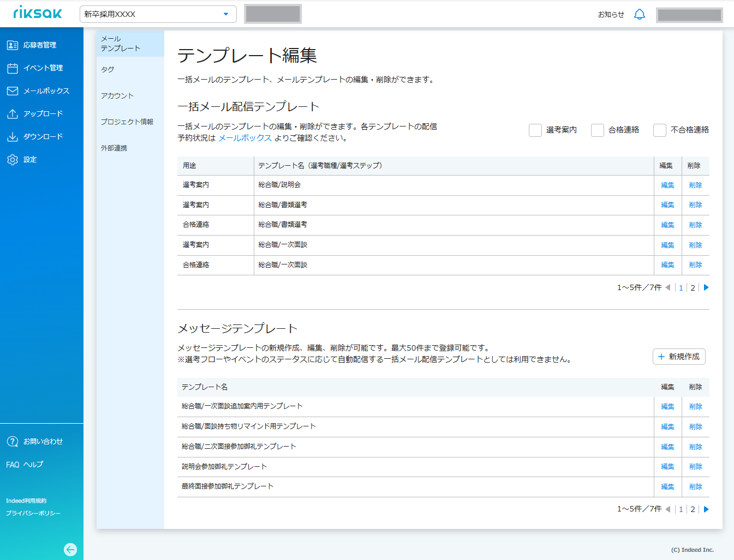Delete 説明会参加御礼テンプレート

[x=695, y=467]
